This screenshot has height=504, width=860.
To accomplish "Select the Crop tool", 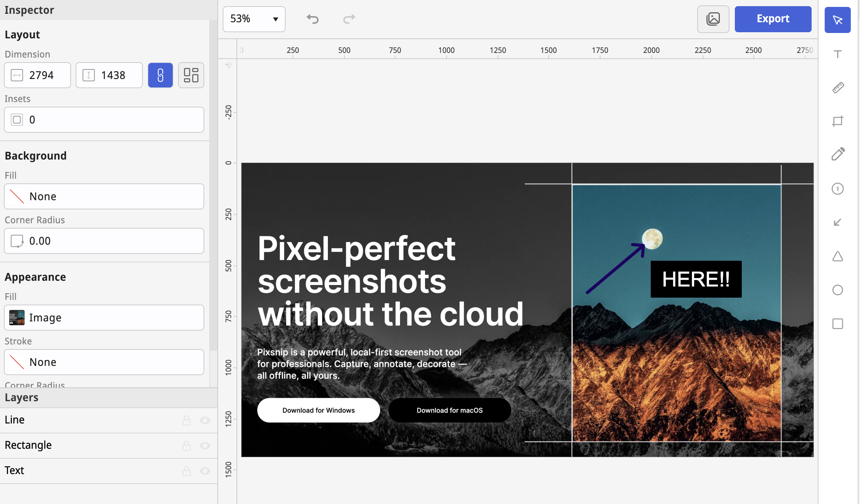I will (838, 121).
